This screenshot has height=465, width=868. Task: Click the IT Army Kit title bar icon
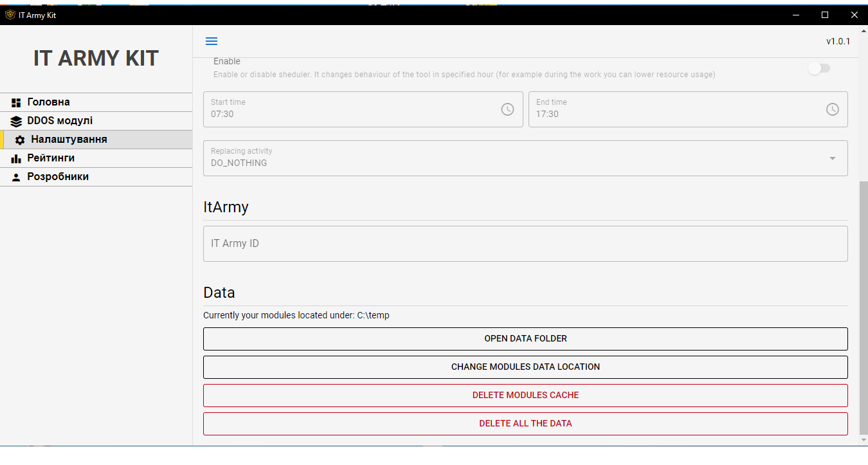(10, 15)
